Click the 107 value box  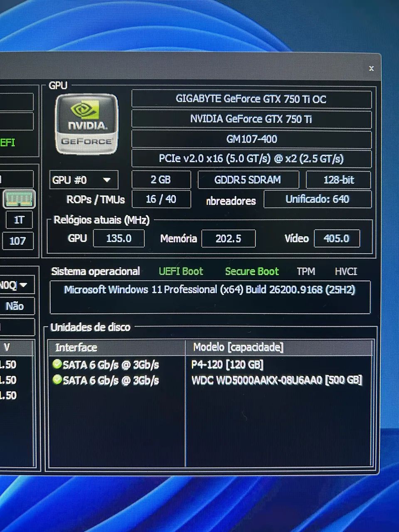click(x=17, y=241)
